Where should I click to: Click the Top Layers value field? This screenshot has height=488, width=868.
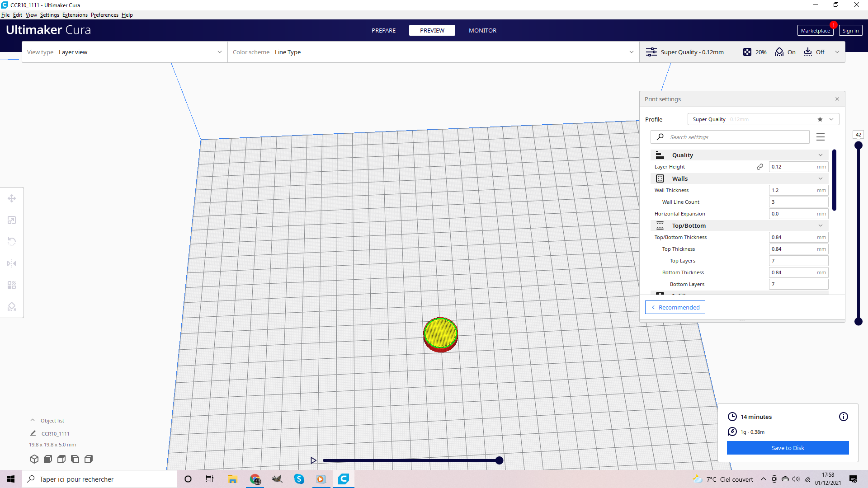coord(798,261)
